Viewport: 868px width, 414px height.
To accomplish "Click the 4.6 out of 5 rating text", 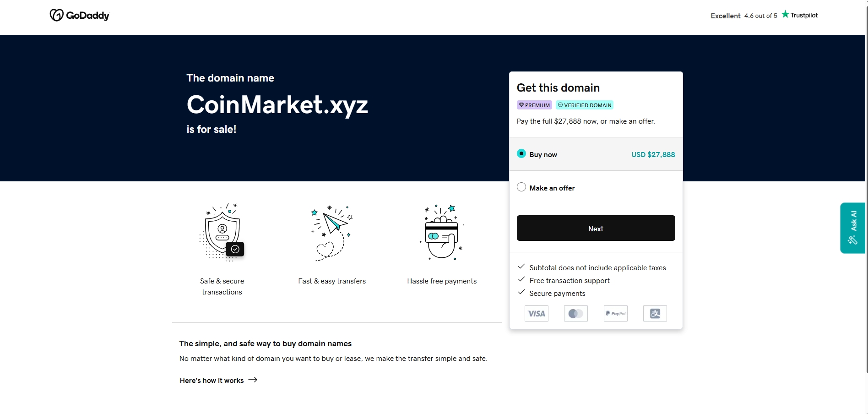I will coord(760,15).
